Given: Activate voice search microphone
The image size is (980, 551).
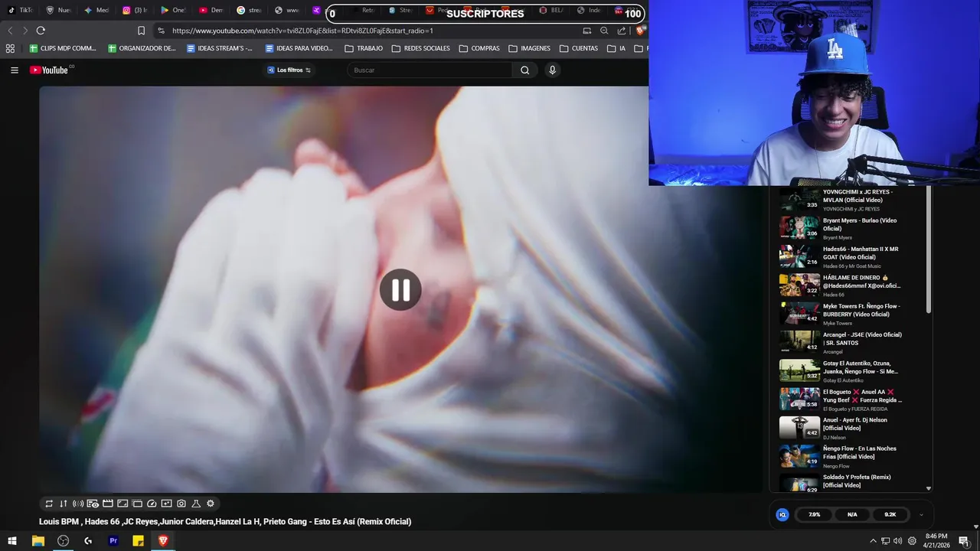Looking at the screenshot, I should [x=552, y=70].
